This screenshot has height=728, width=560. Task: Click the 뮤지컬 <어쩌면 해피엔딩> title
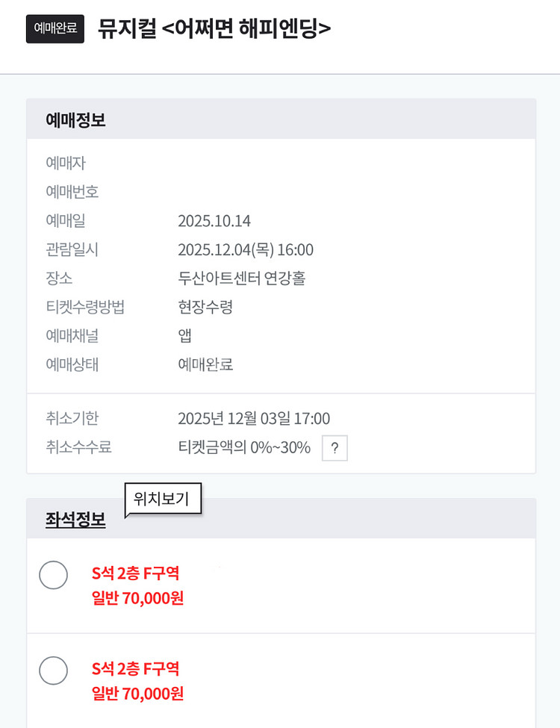pyautogui.click(x=214, y=28)
